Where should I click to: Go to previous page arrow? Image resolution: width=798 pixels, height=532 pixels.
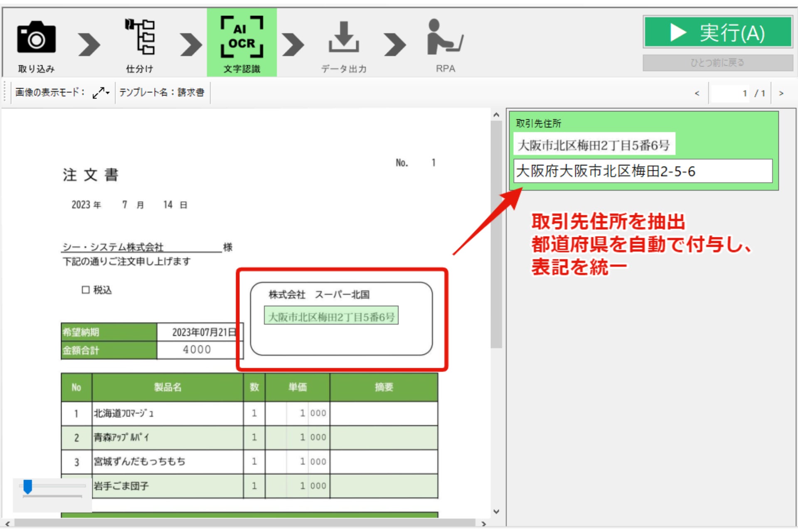697,94
